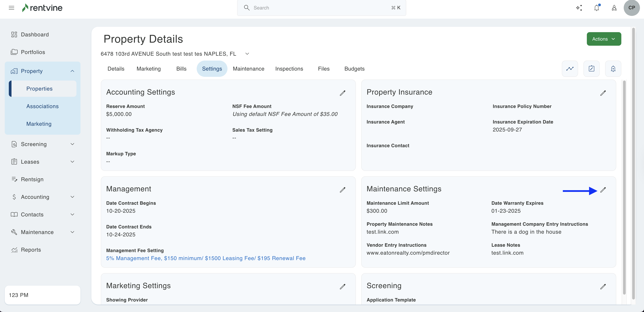
Task: Open Maintenance Settings edit pencil
Action: pyautogui.click(x=603, y=190)
